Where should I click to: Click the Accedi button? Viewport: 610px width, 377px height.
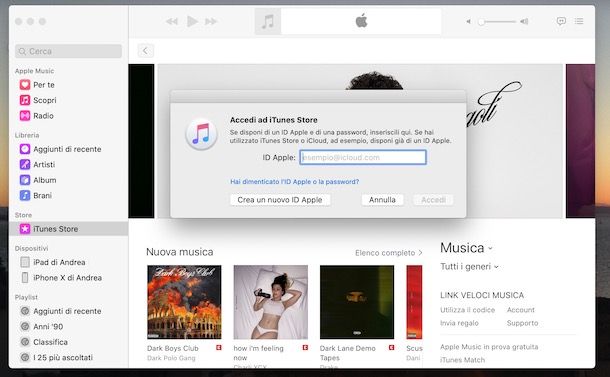click(x=433, y=200)
